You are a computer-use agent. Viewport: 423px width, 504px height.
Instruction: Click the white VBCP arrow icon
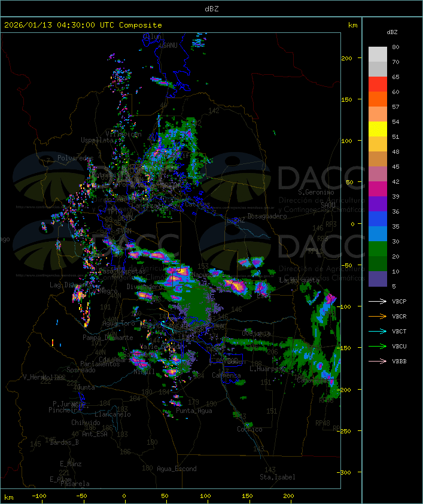pyautogui.click(x=378, y=302)
